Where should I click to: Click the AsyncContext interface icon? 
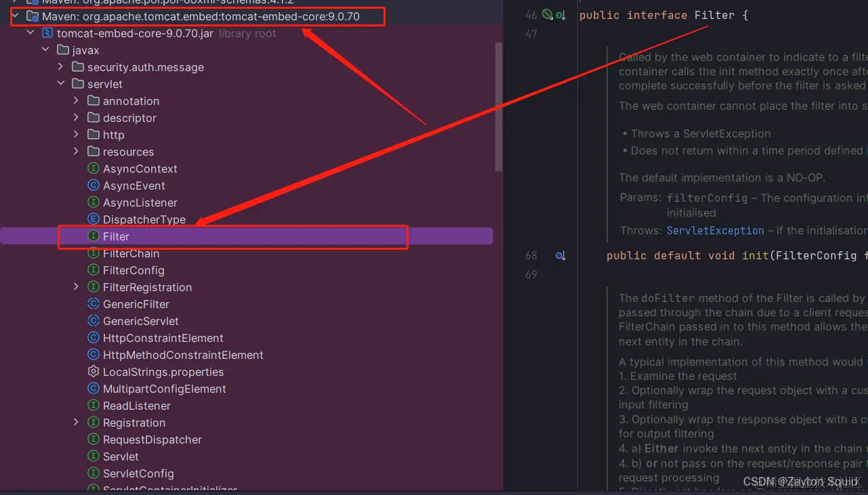(x=94, y=168)
